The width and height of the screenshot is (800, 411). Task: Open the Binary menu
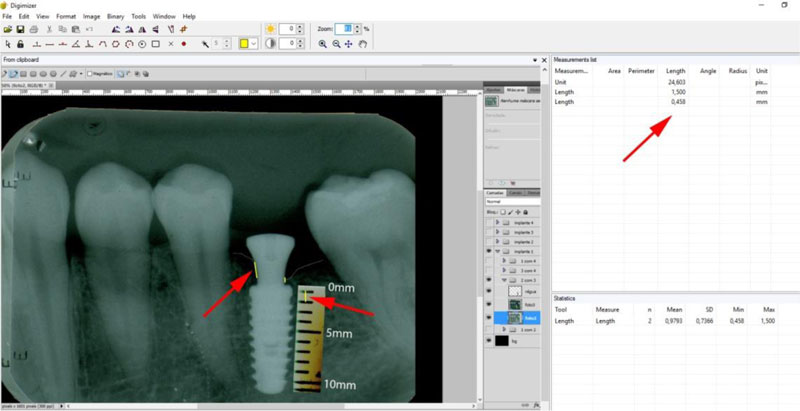pyautogui.click(x=116, y=16)
